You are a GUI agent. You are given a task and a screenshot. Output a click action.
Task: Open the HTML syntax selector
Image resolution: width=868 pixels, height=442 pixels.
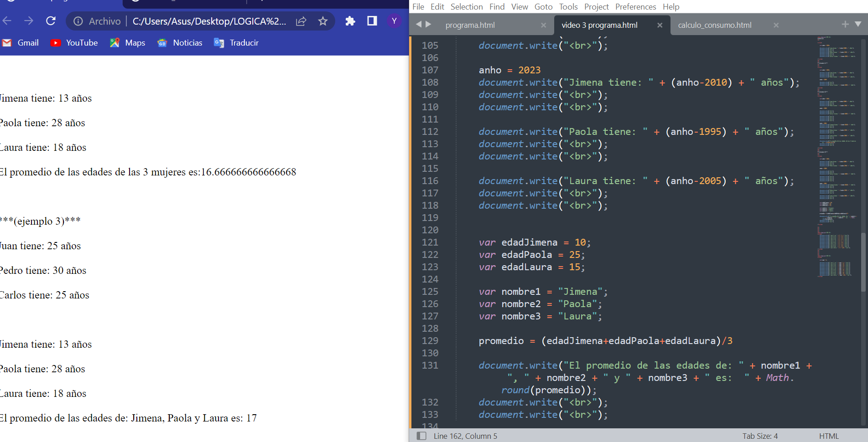pyautogui.click(x=829, y=436)
